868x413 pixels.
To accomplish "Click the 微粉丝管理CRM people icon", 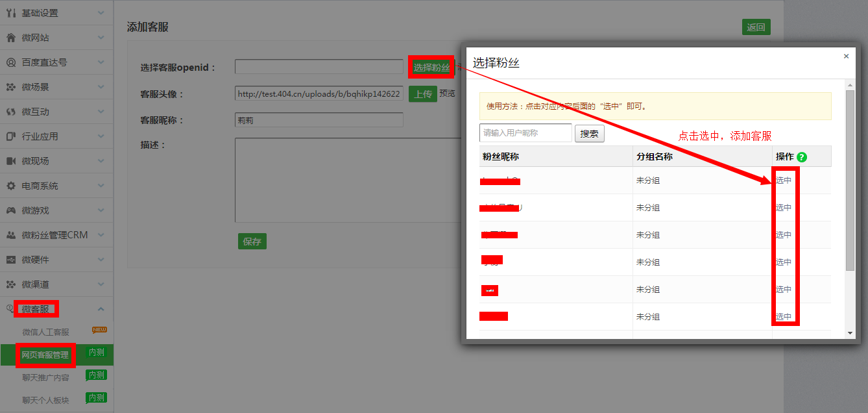I will (x=10, y=235).
